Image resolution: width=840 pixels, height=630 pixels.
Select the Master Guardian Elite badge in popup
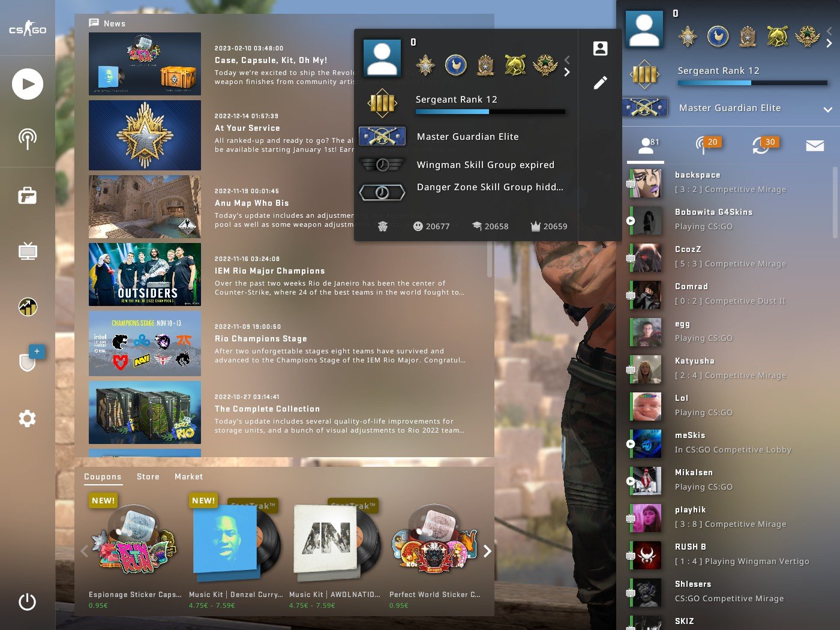point(382,136)
